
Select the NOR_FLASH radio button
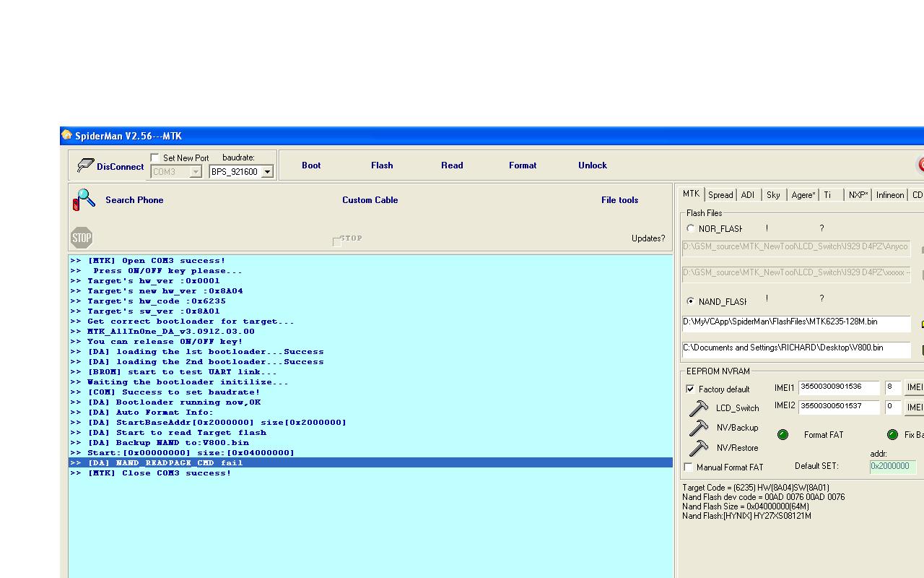tap(691, 228)
